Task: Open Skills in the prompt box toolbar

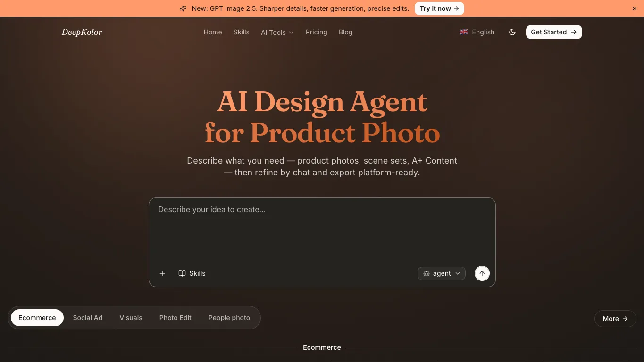Action: point(192,273)
